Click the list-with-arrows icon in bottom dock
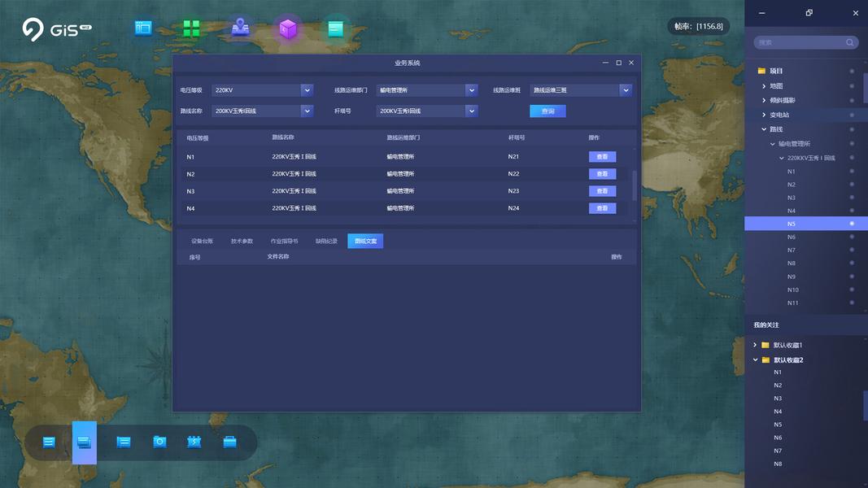This screenshot has width=868, height=488. (49, 442)
